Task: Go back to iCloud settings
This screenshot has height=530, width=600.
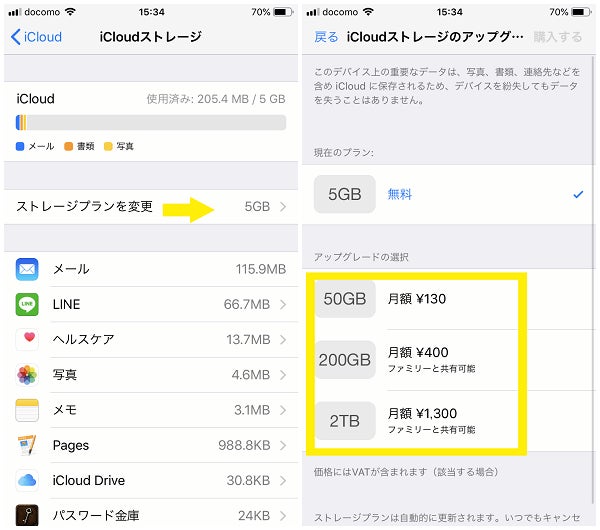Action: tap(36, 37)
